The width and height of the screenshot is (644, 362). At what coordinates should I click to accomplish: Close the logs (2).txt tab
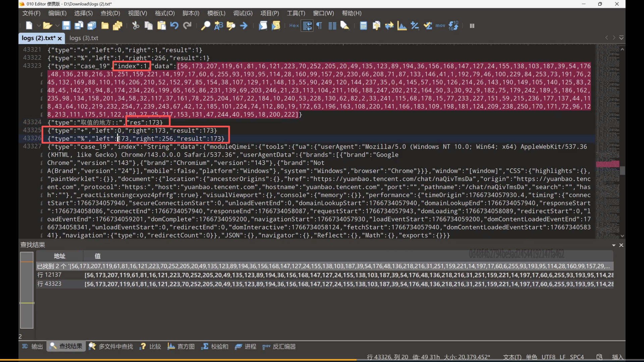(60, 39)
